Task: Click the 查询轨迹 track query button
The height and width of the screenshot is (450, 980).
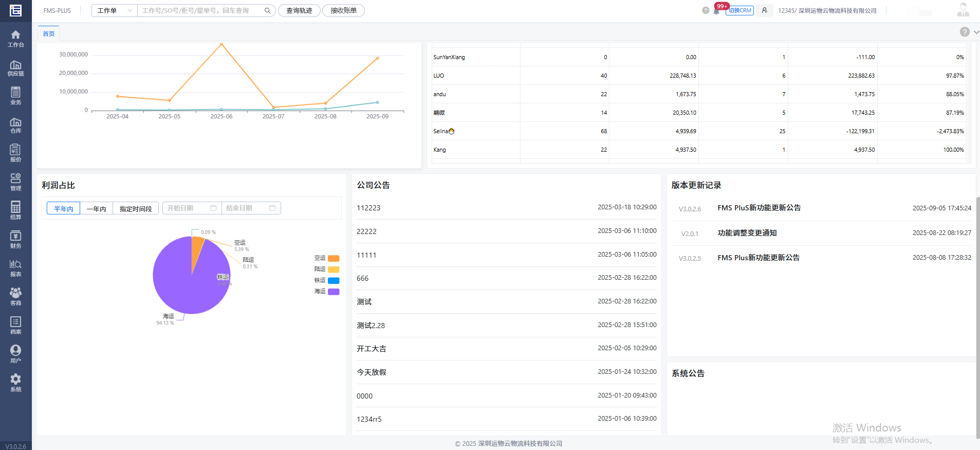Action: point(299,11)
